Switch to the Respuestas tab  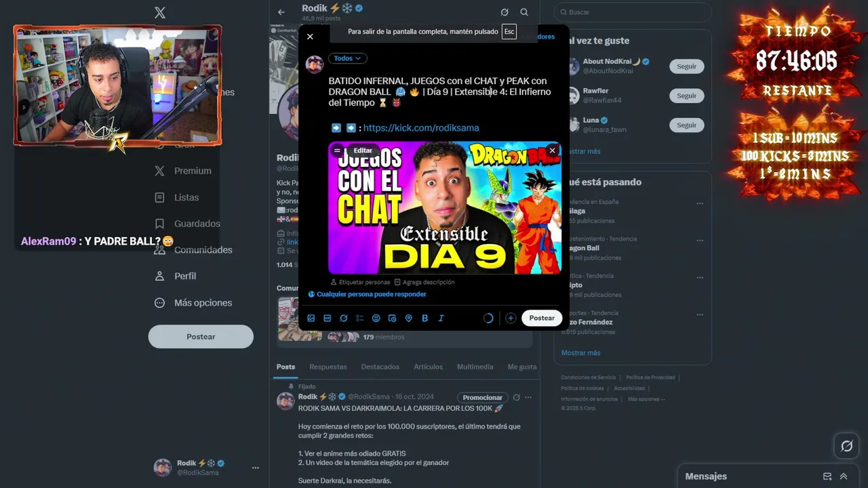328,367
